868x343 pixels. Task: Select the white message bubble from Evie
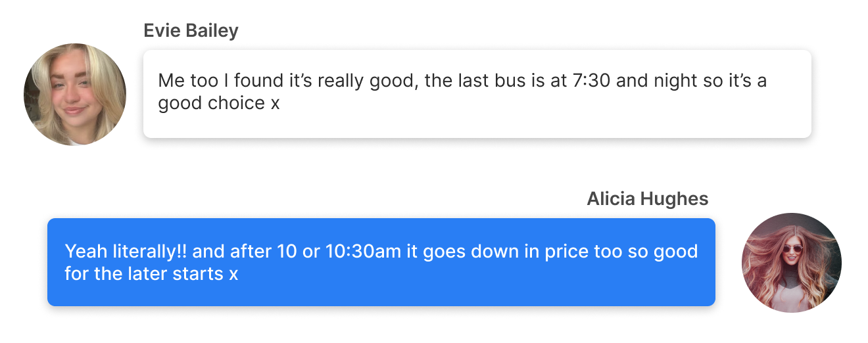[477, 94]
